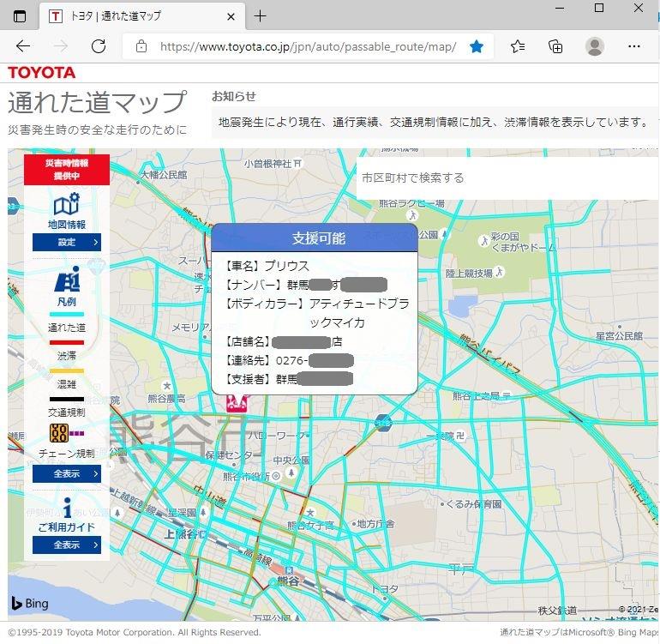
Task: Click the ご利用ガイド info icon
Action: [x=67, y=508]
